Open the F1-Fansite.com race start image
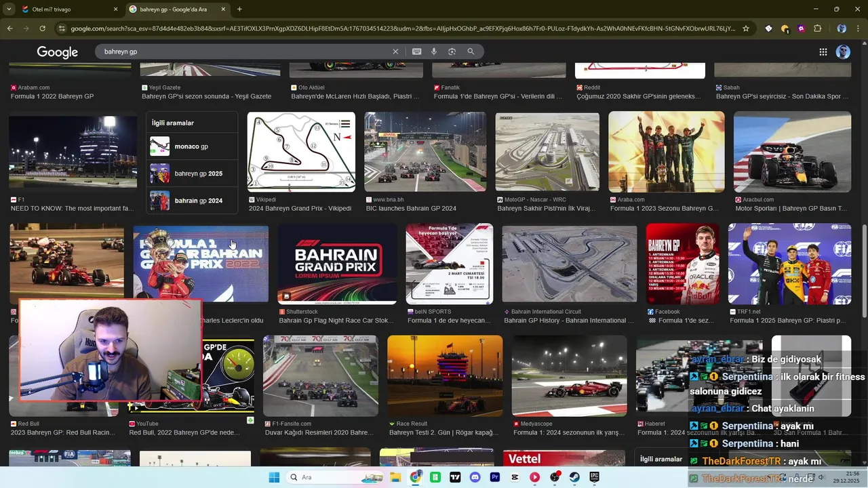The image size is (868, 488). (321, 375)
